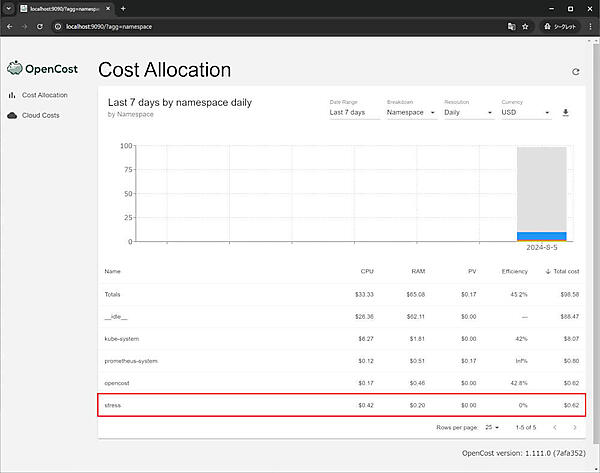Image resolution: width=600 pixels, height=473 pixels.
Task: Open the Resolution dropdown set to Daily
Action: pos(467,113)
